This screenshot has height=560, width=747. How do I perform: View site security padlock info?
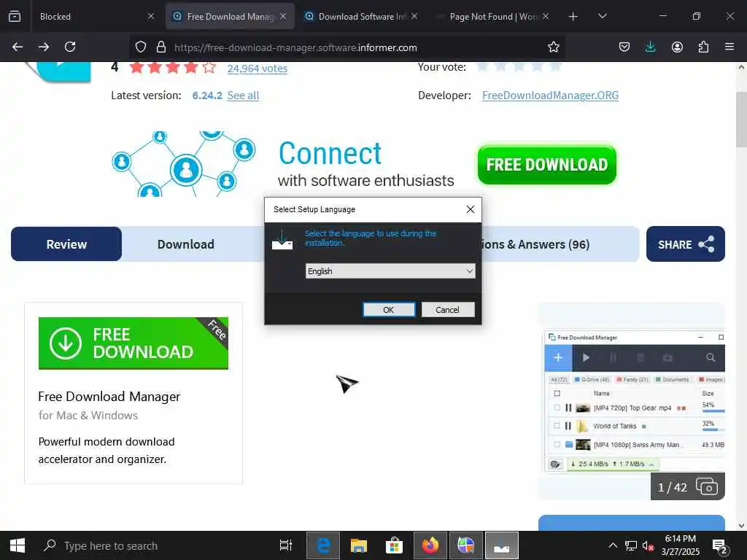tap(161, 47)
